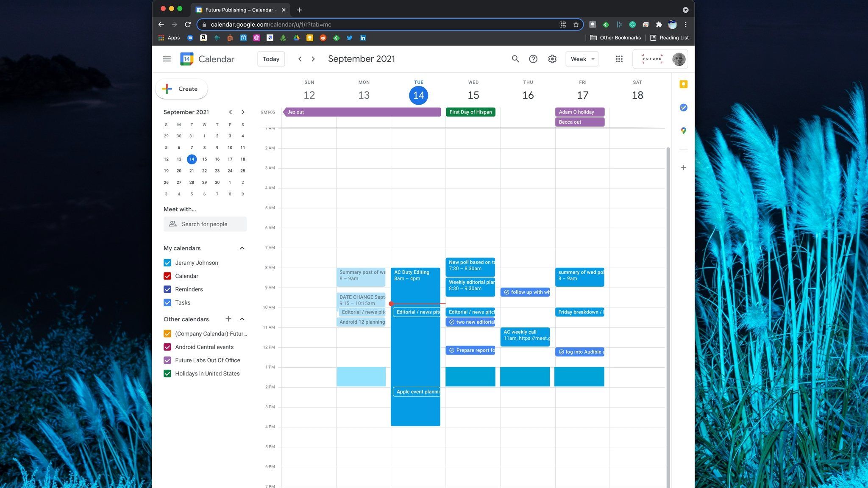Open Reading List
The image size is (868, 488).
point(669,38)
